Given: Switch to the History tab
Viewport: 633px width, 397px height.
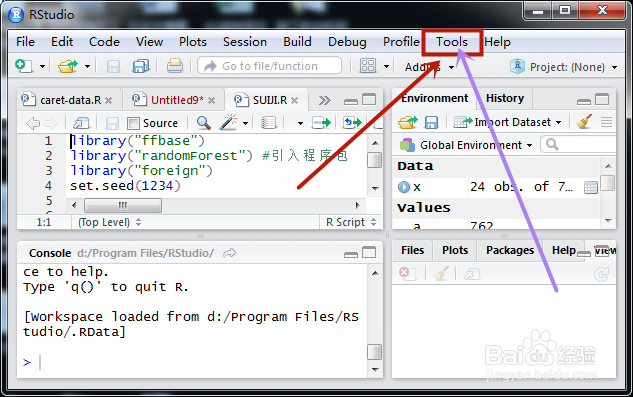Looking at the screenshot, I should 505,98.
